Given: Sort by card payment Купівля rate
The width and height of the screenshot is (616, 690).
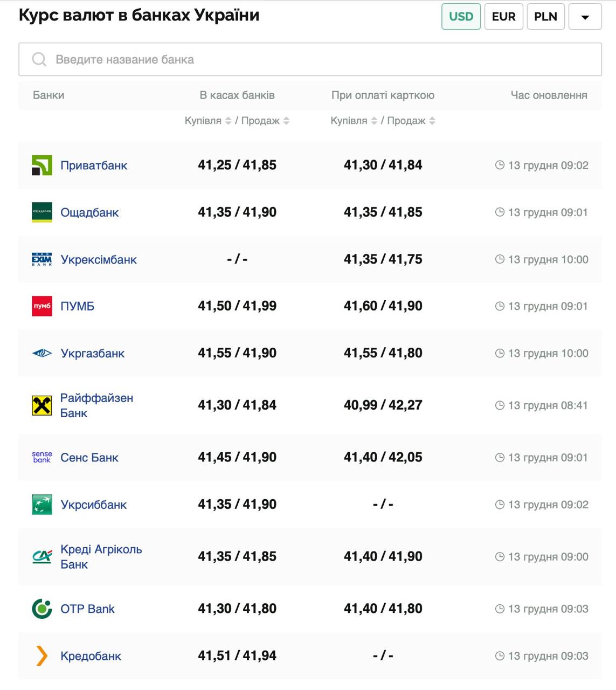Looking at the screenshot, I should [374, 121].
